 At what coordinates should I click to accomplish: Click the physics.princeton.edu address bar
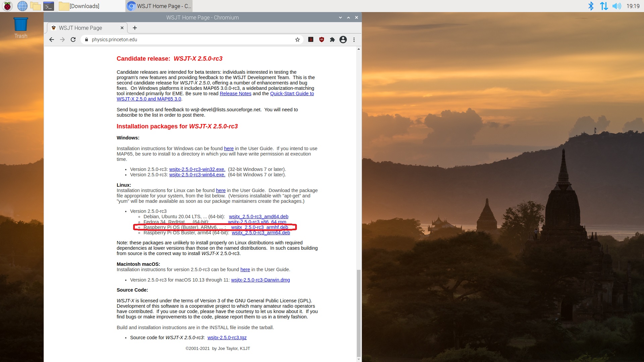(x=188, y=40)
